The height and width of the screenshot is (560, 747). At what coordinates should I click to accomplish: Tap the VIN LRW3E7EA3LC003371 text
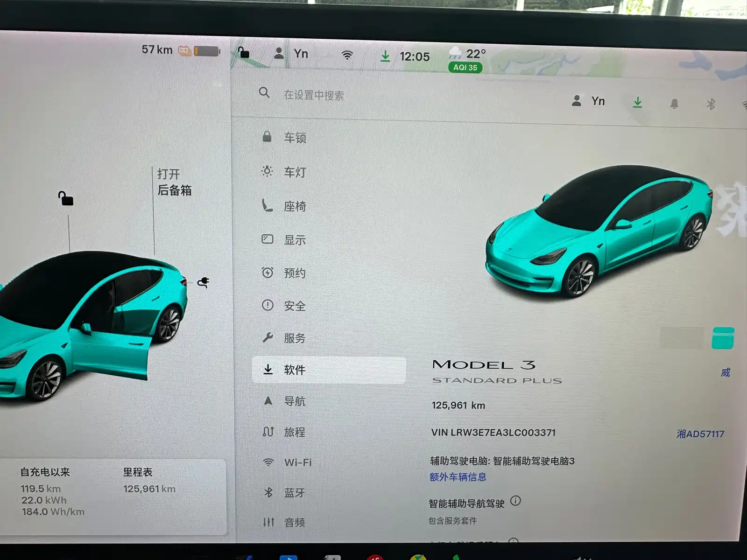coord(493,433)
